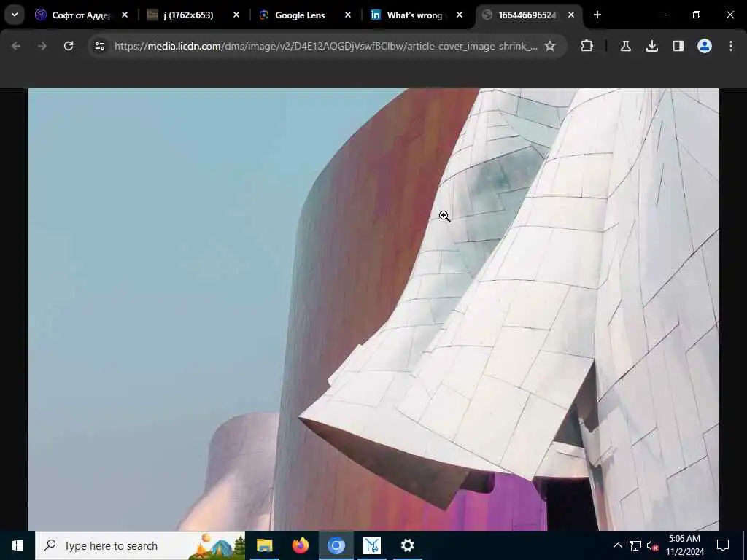
Task: Open the tab search dropdown arrow
Action: 15,15
